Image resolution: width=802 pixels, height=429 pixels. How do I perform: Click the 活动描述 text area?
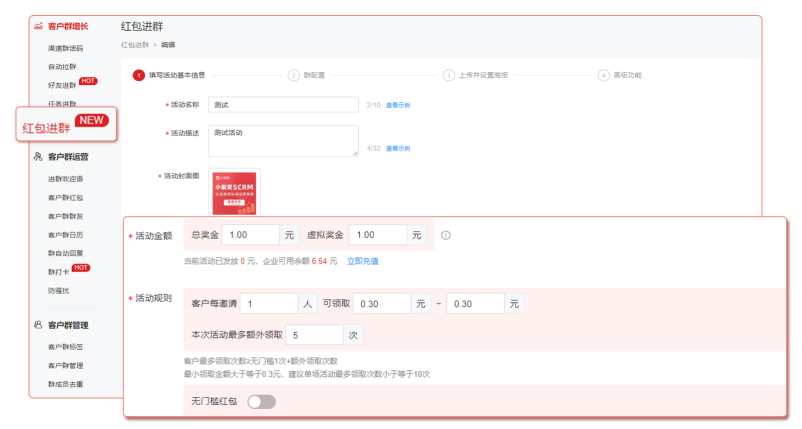tap(284, 140)
